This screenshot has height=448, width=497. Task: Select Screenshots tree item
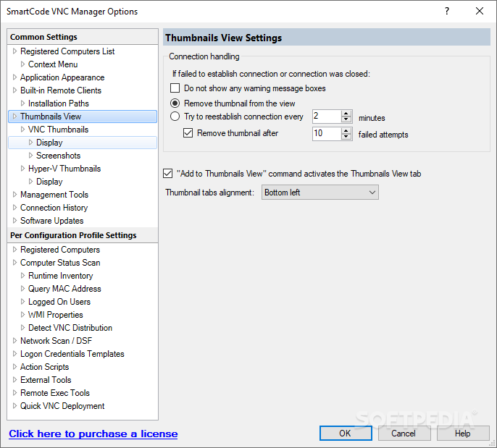[x=58, y=156]
